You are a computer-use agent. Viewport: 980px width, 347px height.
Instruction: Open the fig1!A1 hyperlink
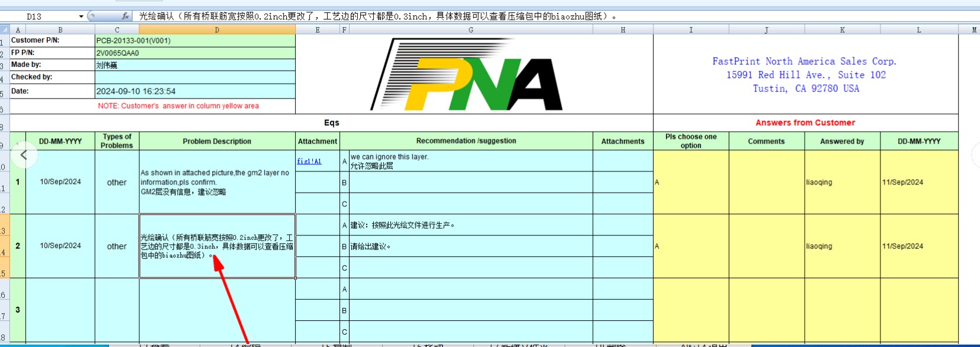coord(309,161)
